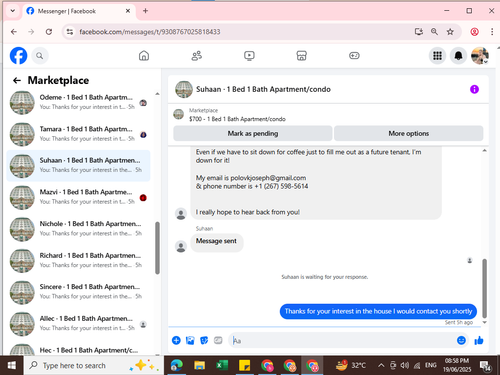The width and height of the screenshot is (500, 375).
Task: Select the Messenger | Facebook tab
Action: tap(79, 11)
